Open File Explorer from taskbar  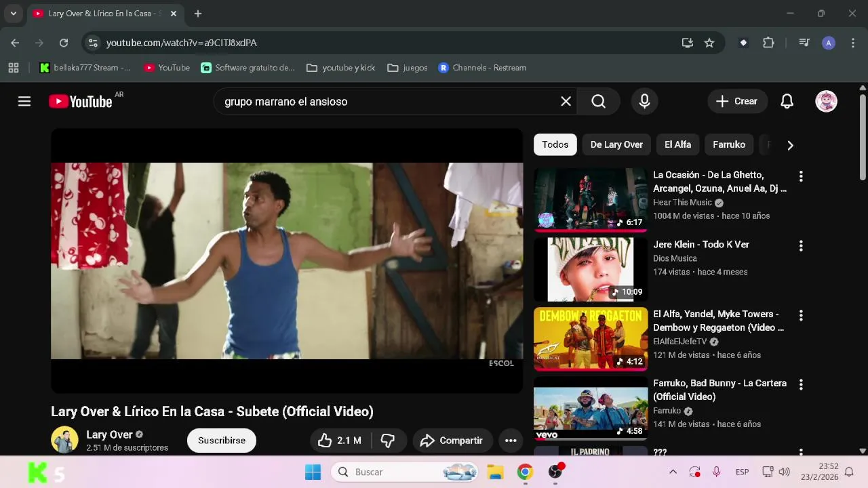coord(495,472)
